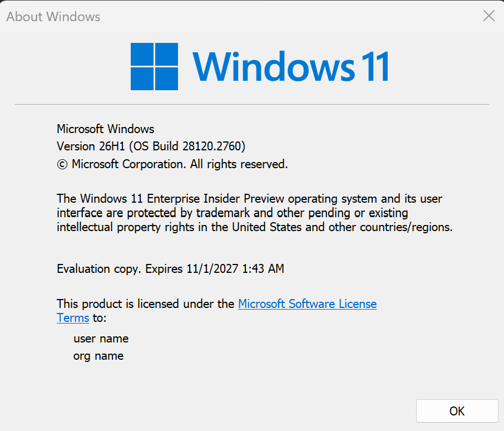Click the OK button
Viewport: 504px width, 431px height.
click(457, 411)
